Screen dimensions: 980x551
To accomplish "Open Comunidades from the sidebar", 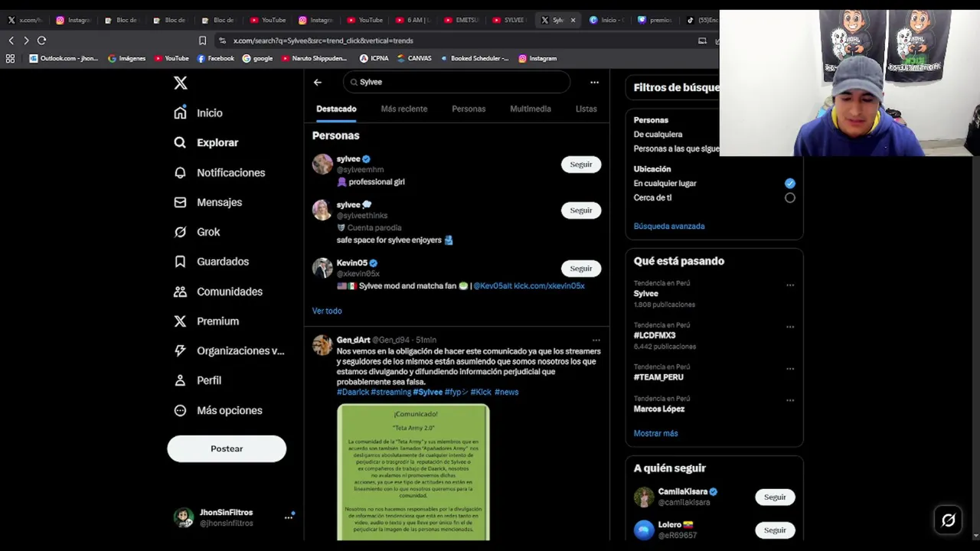I will [x=217, y=292].
